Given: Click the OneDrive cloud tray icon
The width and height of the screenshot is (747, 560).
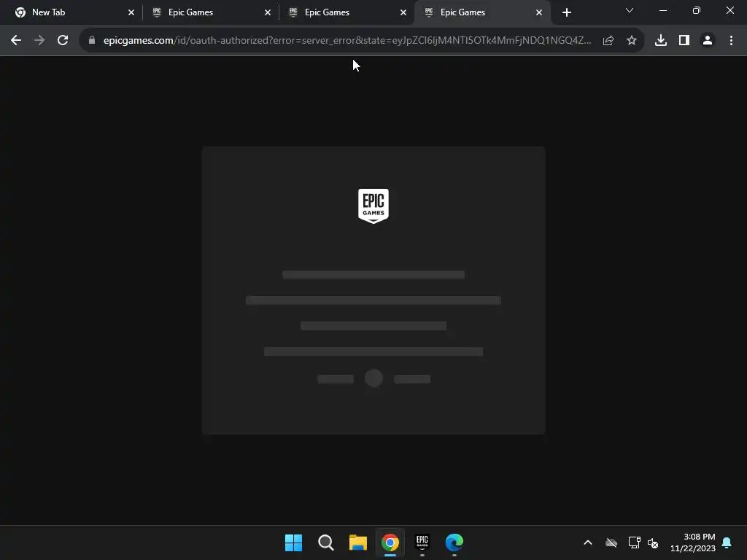Looking at the screenshot, I should pos(611,542).
